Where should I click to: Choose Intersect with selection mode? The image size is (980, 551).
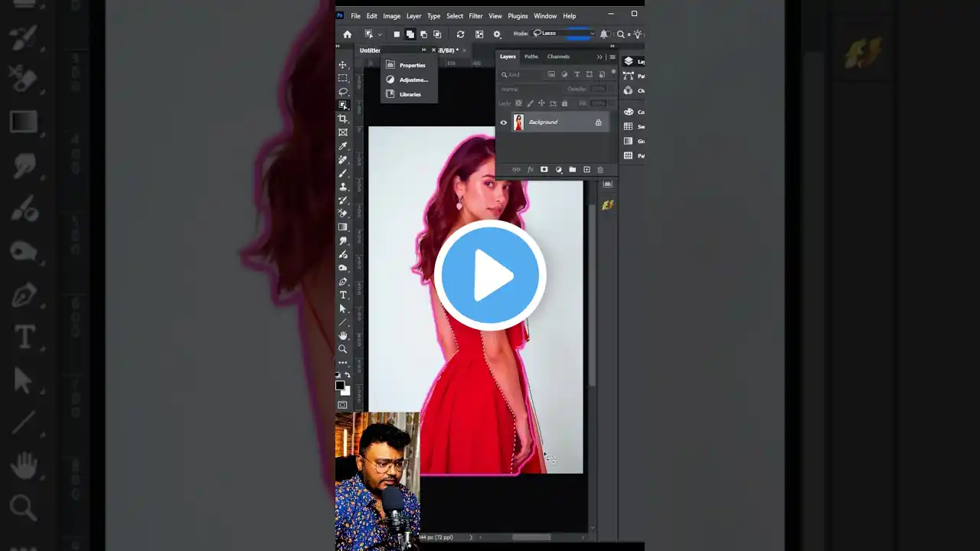437,34
